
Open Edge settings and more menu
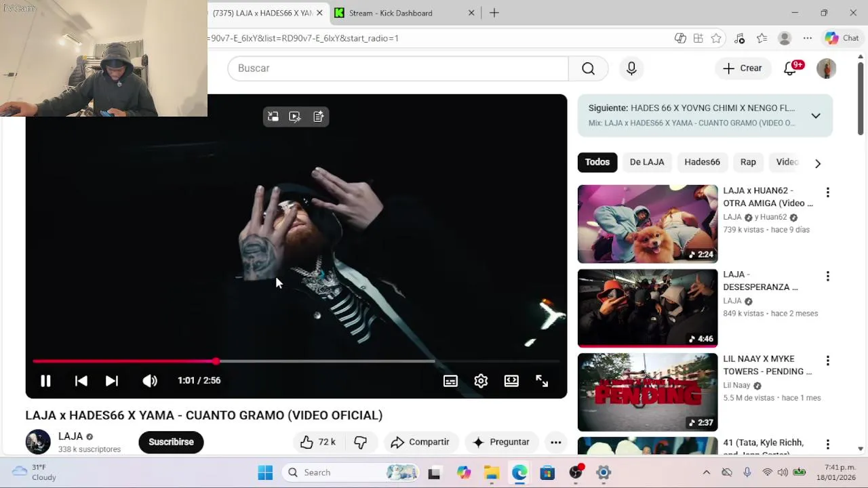(x=807, y=38)
